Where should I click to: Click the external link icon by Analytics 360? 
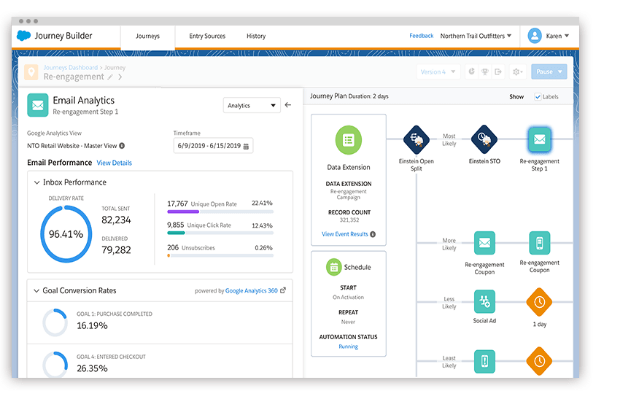[x=283, y=291]
